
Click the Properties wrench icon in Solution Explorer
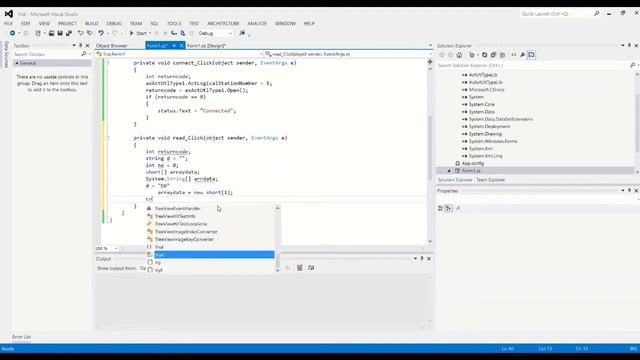coord(522,55)
